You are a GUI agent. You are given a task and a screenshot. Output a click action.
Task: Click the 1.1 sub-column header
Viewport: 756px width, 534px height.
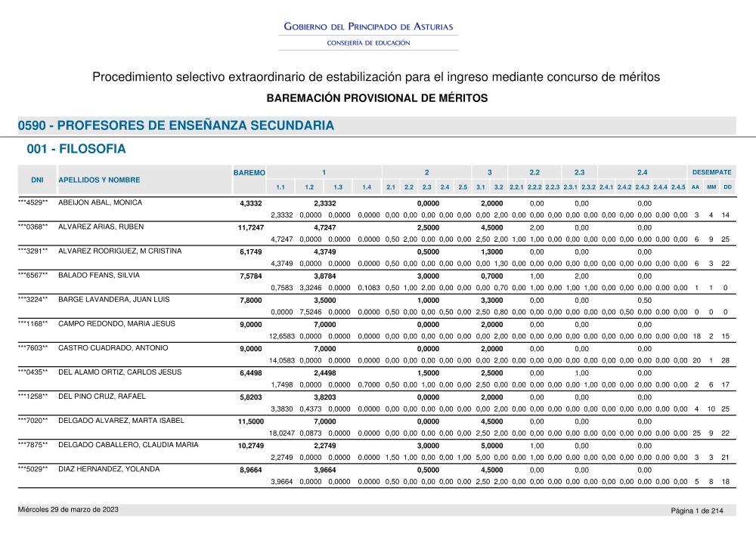(x=280, y=187)
